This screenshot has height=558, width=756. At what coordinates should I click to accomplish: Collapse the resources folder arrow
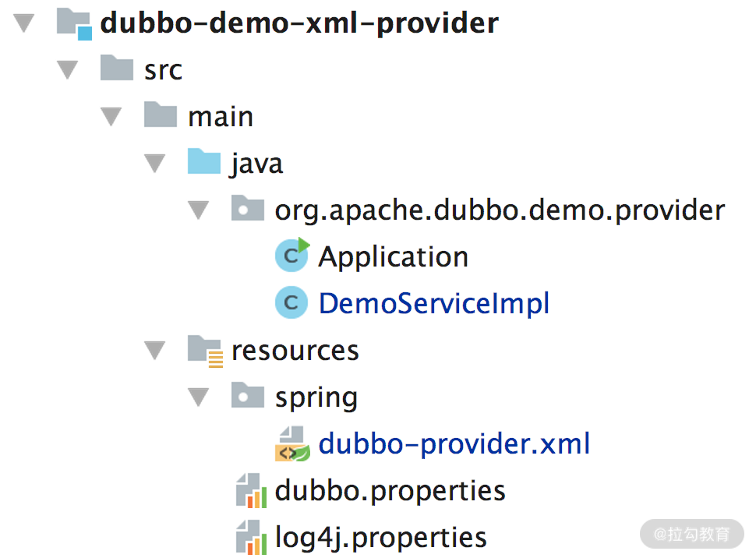tap(156, 351)
